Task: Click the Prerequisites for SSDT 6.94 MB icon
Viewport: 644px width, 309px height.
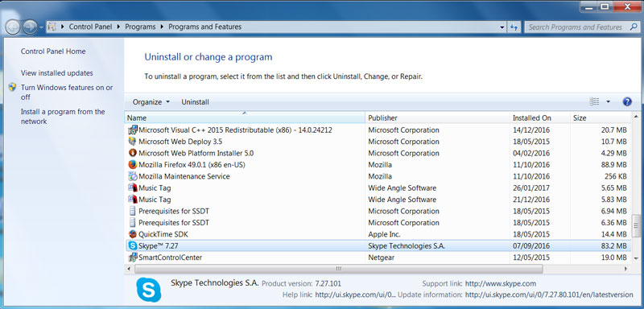Action: 132,212
